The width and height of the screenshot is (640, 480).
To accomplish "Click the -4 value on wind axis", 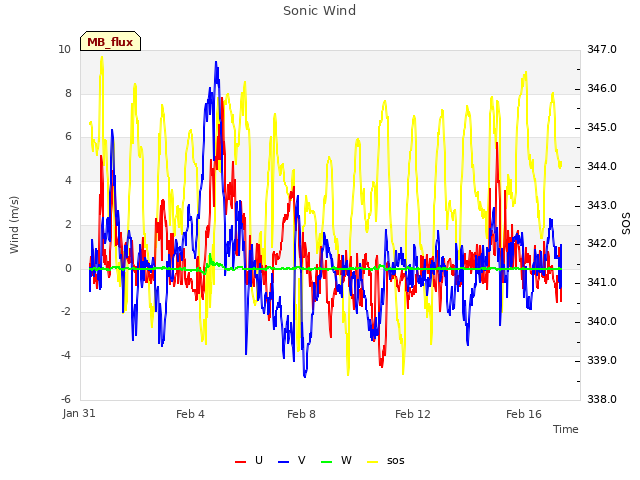I will (66, 356).
